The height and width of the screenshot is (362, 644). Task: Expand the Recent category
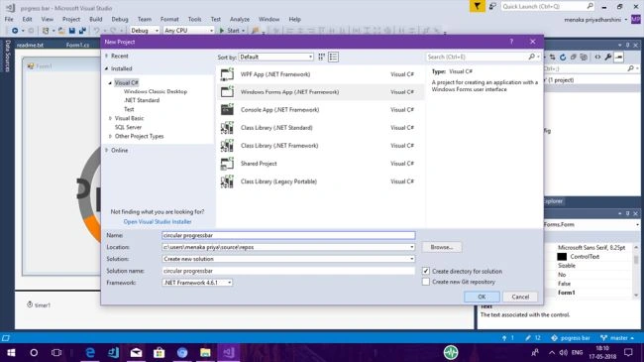coord(106,56)
